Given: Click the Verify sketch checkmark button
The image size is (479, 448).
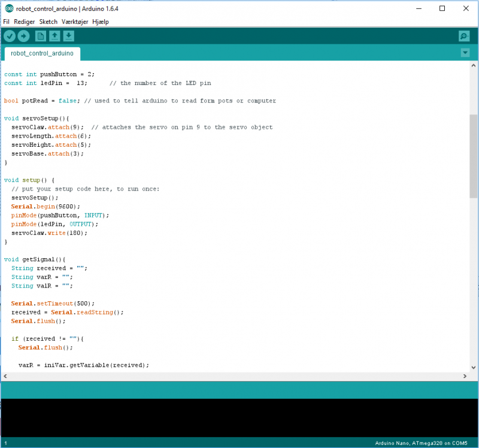Looking at the screenshot, I should tap(10, 36).
